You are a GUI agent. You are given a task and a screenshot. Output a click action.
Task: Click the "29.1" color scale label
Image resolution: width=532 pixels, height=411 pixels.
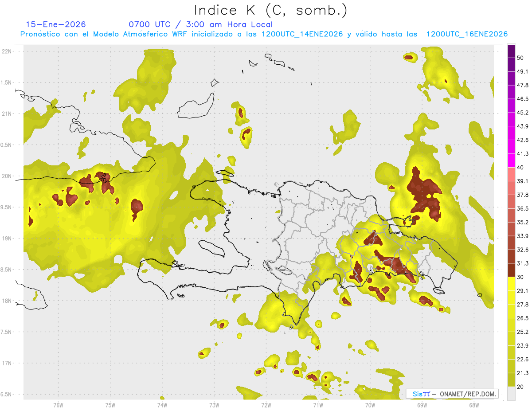click(x=523, y=290)
